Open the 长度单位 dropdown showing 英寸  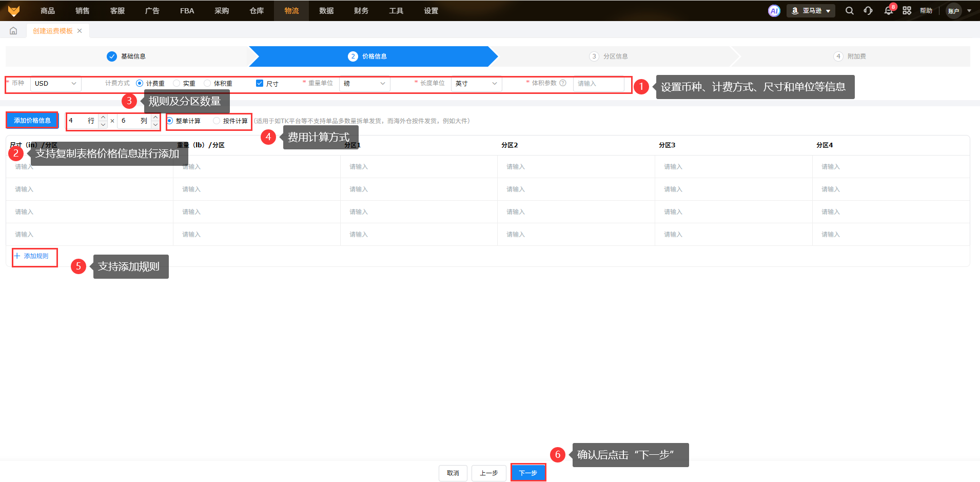(x=476, y=84)
